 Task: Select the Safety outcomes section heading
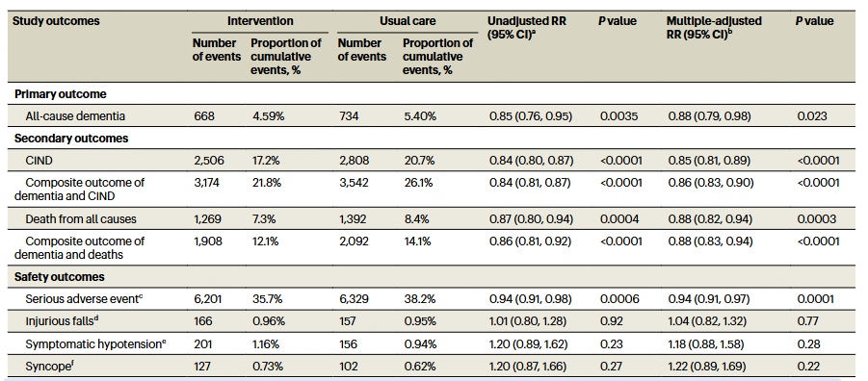coord(58,276)
